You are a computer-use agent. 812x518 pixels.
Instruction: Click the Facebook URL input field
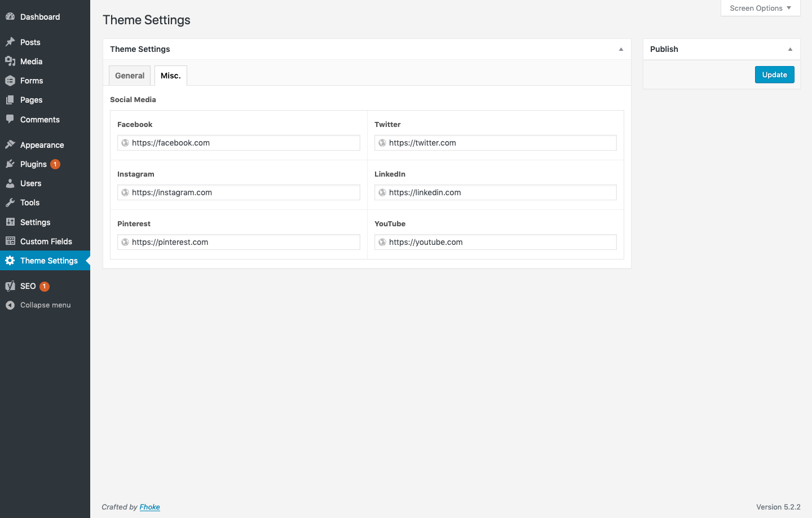pos(239,143)
